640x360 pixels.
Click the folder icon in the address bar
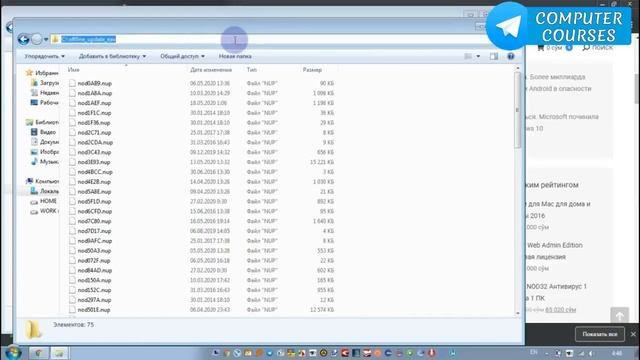55,39
